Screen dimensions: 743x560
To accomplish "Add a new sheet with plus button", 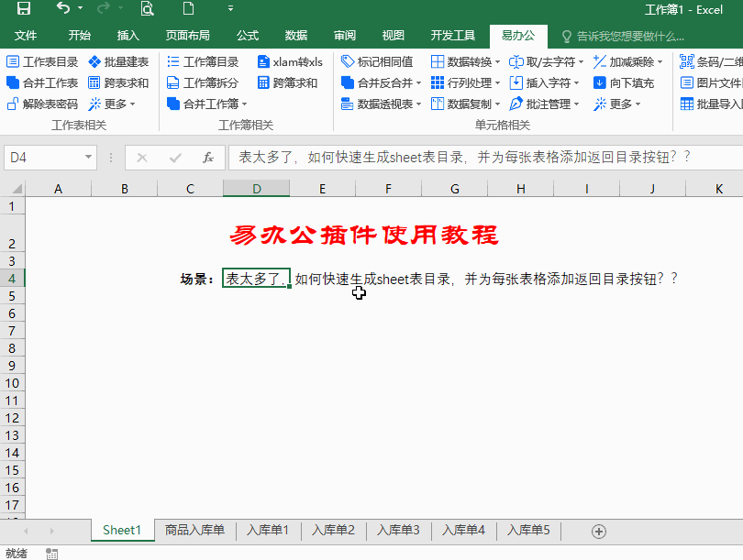I will (599, 531).
